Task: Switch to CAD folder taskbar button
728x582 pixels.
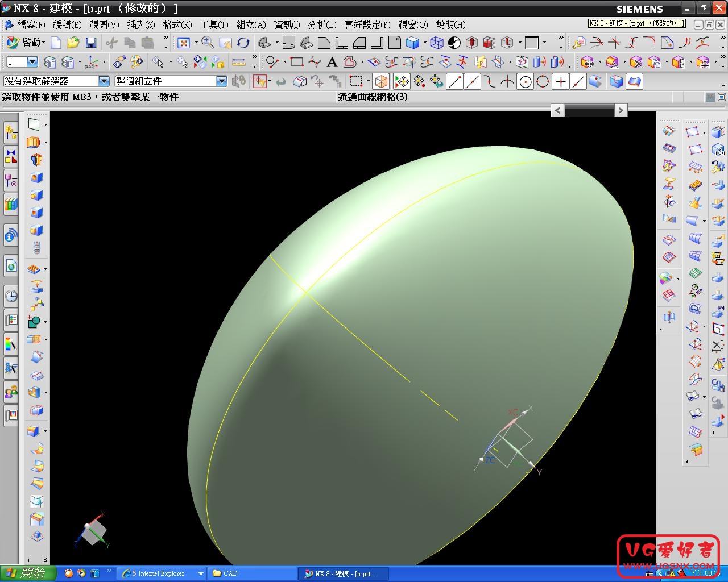Action: click(x=253, y=573)
